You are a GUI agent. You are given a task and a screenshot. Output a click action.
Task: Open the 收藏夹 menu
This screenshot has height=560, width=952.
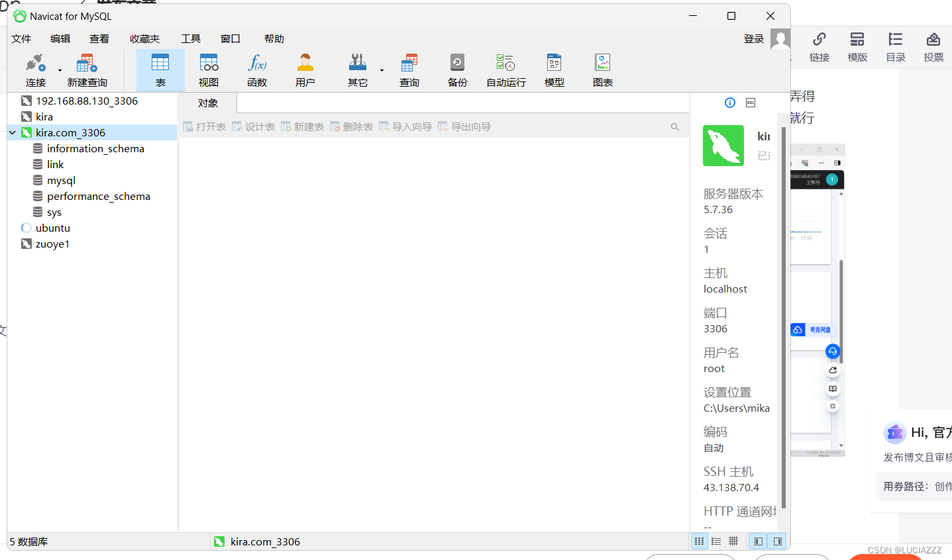tap(144, 39)
